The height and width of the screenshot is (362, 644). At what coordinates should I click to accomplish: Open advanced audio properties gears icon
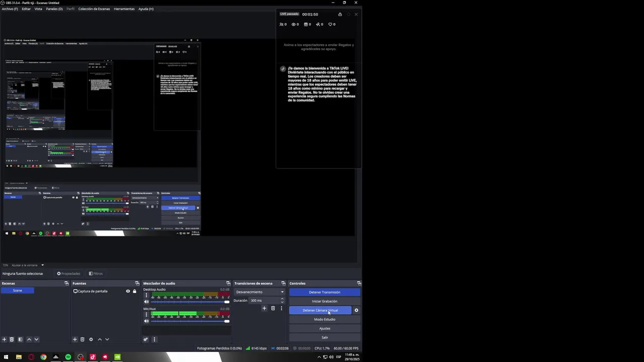tap(146, 339)
